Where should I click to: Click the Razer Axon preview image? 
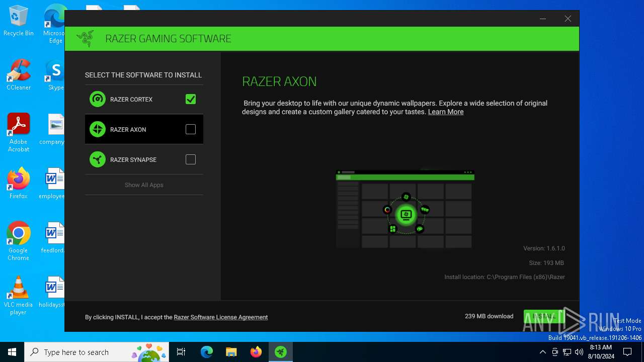coord(405,209)
